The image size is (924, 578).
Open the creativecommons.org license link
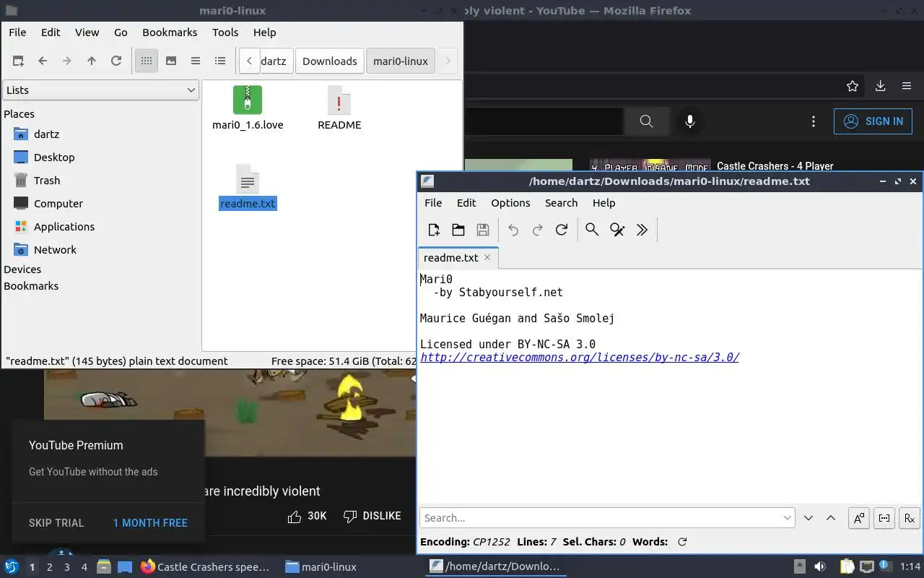[580, 357]
